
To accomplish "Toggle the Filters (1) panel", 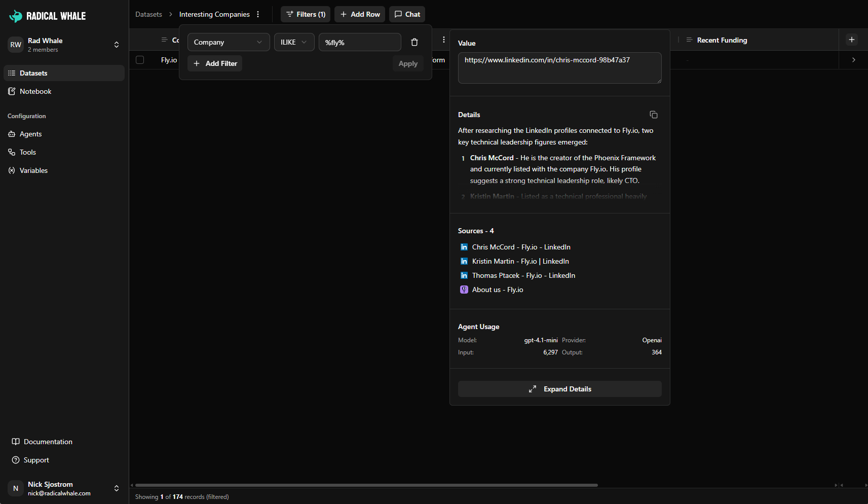I will click(x=306, y=14).
